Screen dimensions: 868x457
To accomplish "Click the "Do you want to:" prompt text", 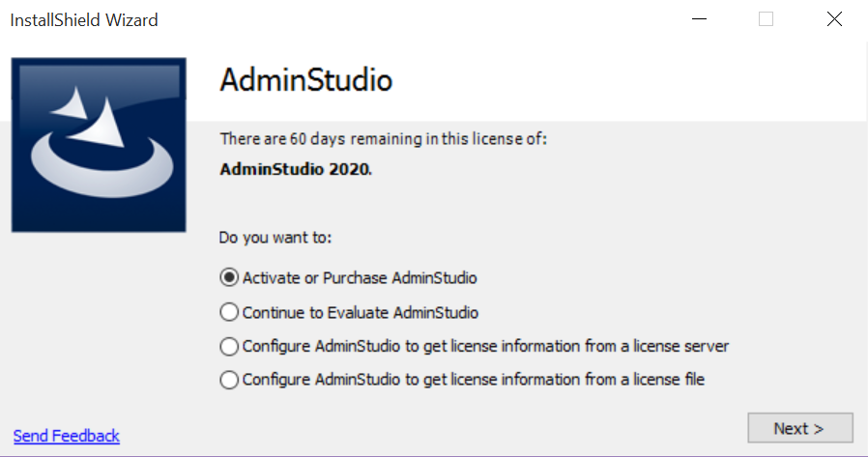I will (275, 238).
